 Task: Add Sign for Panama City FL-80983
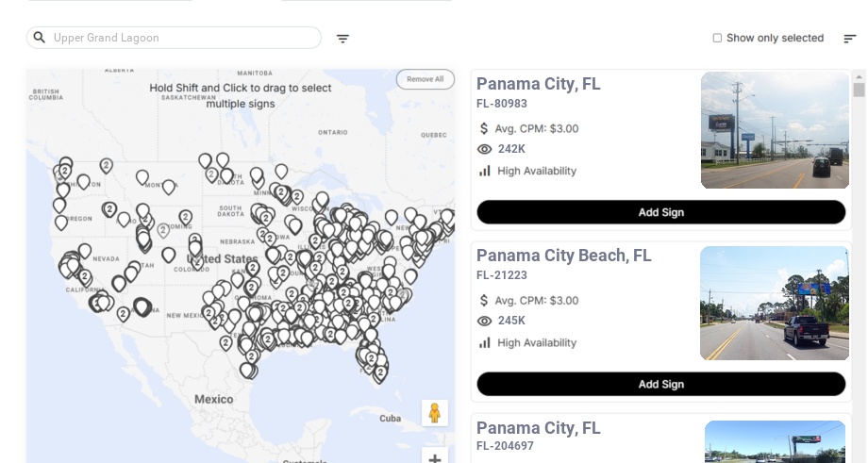pyautogui.click(x=660, y=212)
